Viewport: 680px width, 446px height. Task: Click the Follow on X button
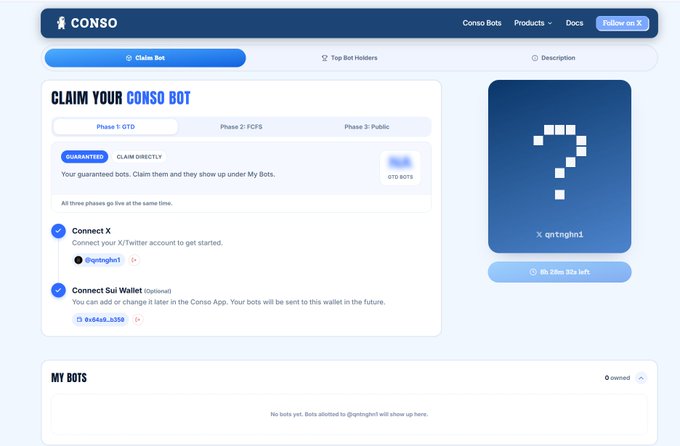pyautogui.click(x=622, y=23)
